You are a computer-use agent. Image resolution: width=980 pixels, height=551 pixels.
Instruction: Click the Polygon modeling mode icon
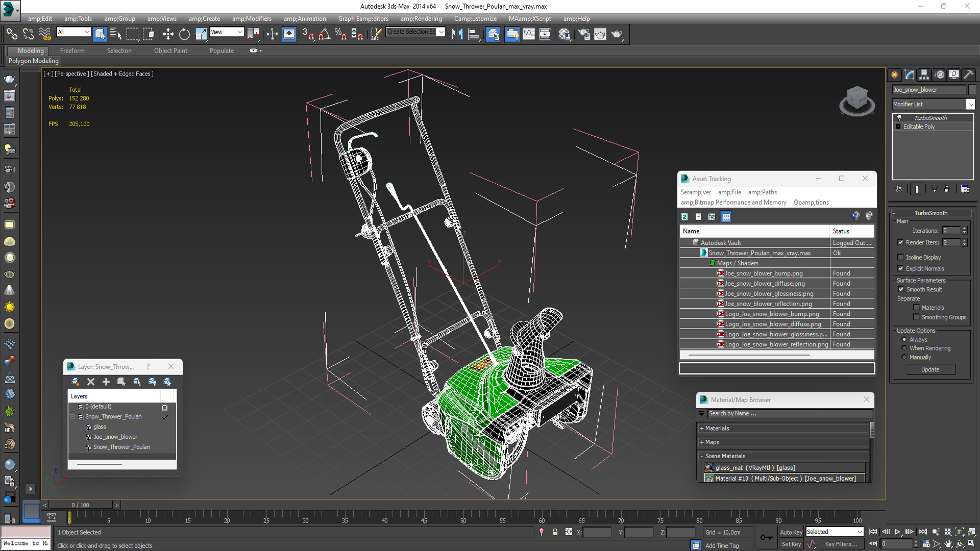click(33, 61)
